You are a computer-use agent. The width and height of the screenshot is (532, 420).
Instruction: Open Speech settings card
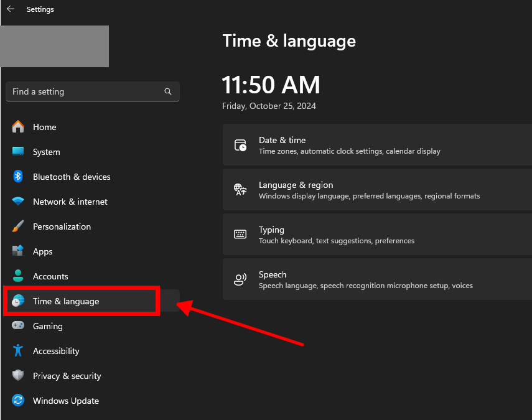[x=377, y=280]
